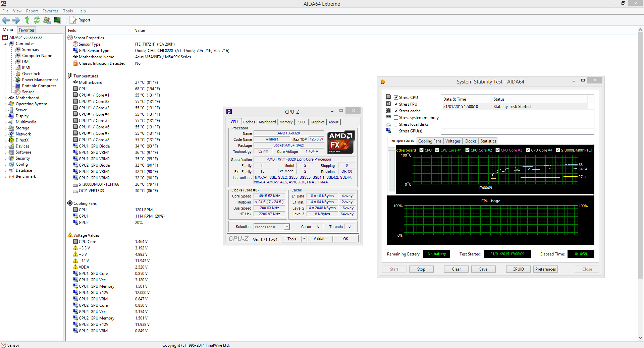Viewport: 644px width, 348px height.
Task: Click the AMD FX processor logo
Action: pyautogui.click(x=341, y=142)
